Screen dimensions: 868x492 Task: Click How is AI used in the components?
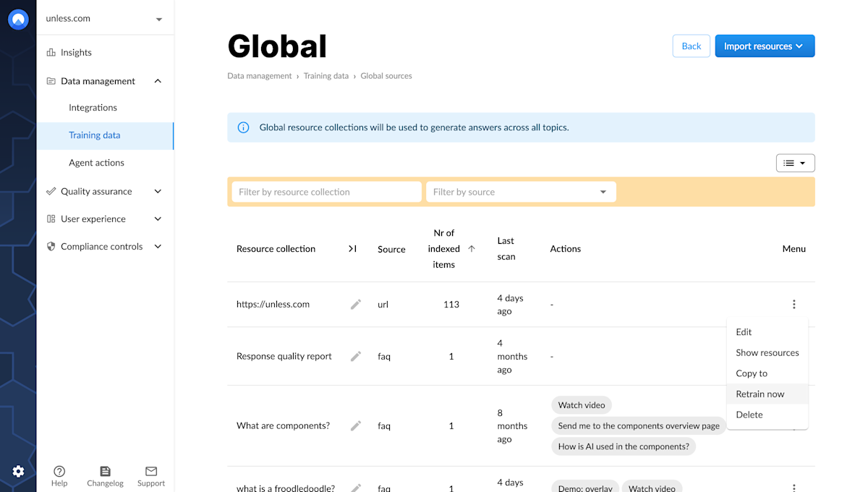624,446
